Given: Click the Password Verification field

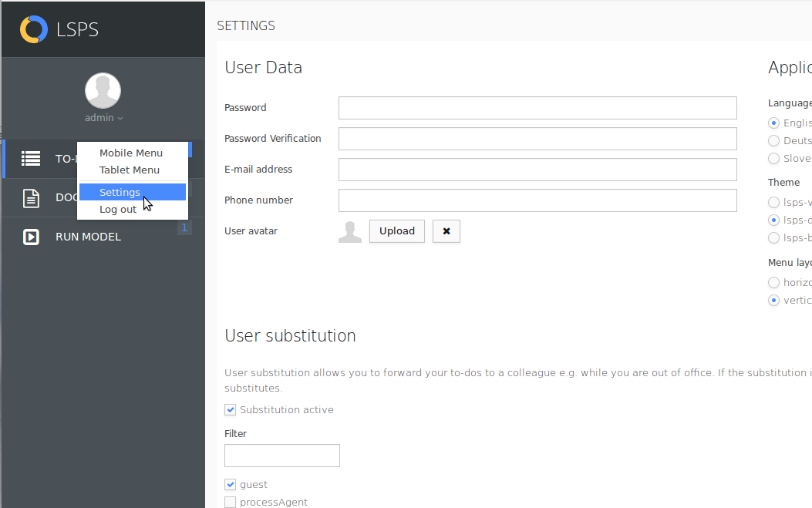Looking at the screenshot, I should [x=537, y=139].
